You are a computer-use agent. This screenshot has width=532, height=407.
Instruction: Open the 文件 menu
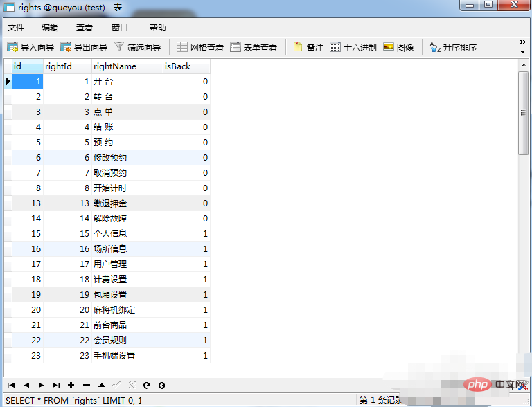point(16,28)
